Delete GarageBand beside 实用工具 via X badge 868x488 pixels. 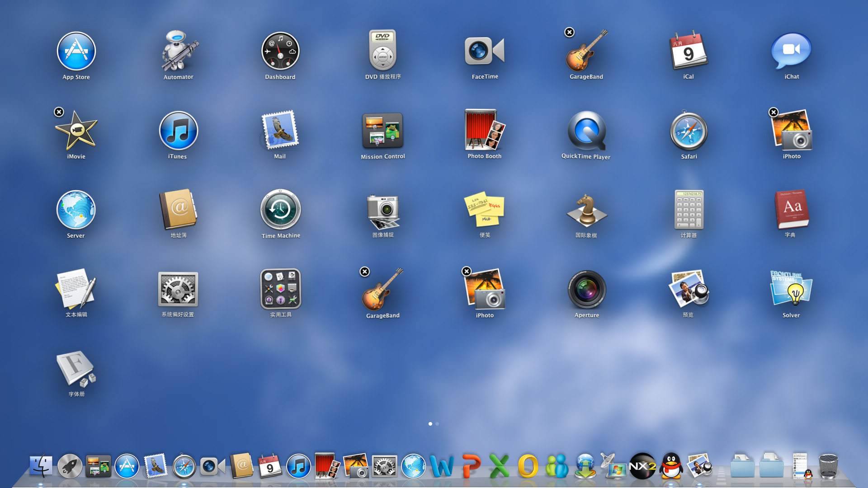(365, 272)
